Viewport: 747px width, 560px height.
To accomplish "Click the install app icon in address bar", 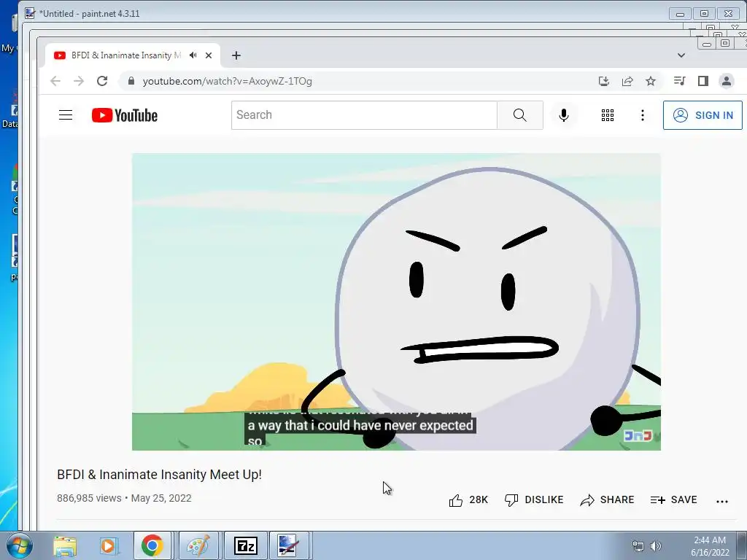I will (x=603, y=81).
